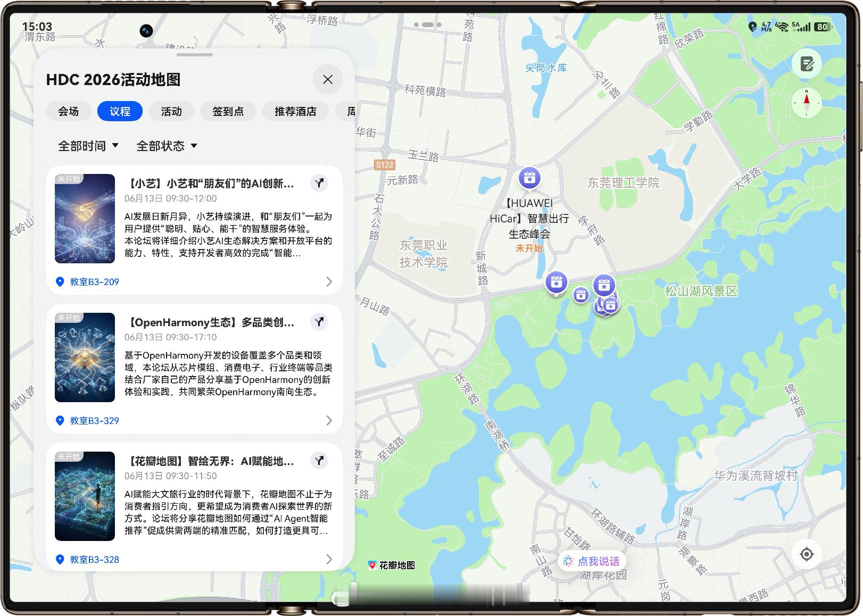
Task: Start navigation to the 花瓣地图 forum
Action: pyautogui.click(x=319, y=461)
